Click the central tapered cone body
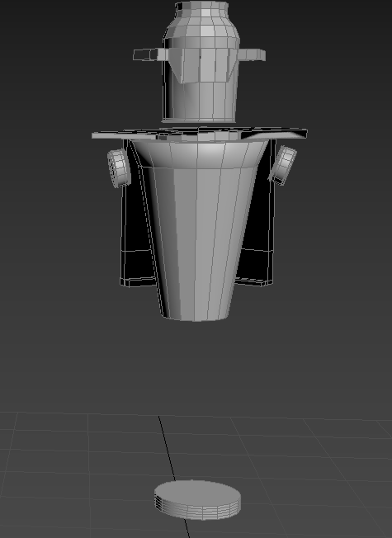The height and width of the screenshot is (538, 392). pos(199,240)
